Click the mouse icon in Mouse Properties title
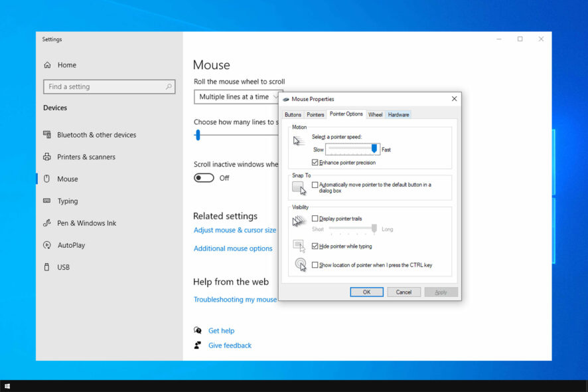 [x=286, y=99]
